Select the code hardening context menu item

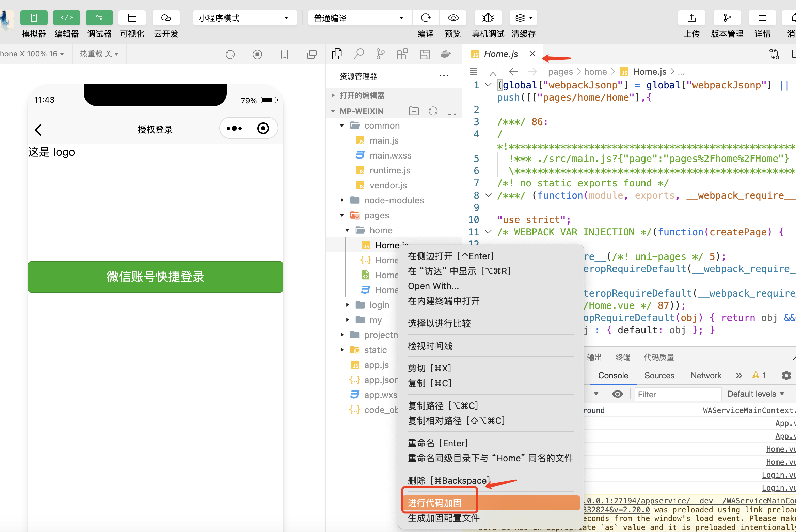435,503
